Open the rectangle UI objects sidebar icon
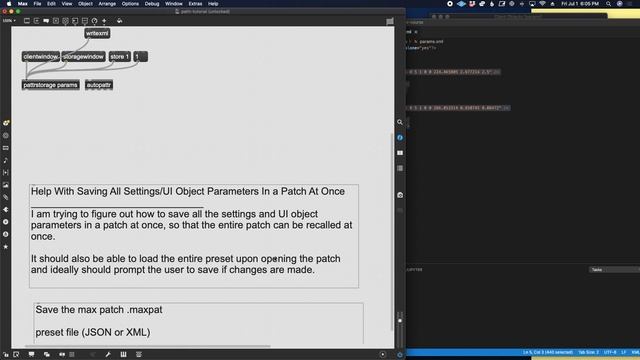 click(6, 148)
